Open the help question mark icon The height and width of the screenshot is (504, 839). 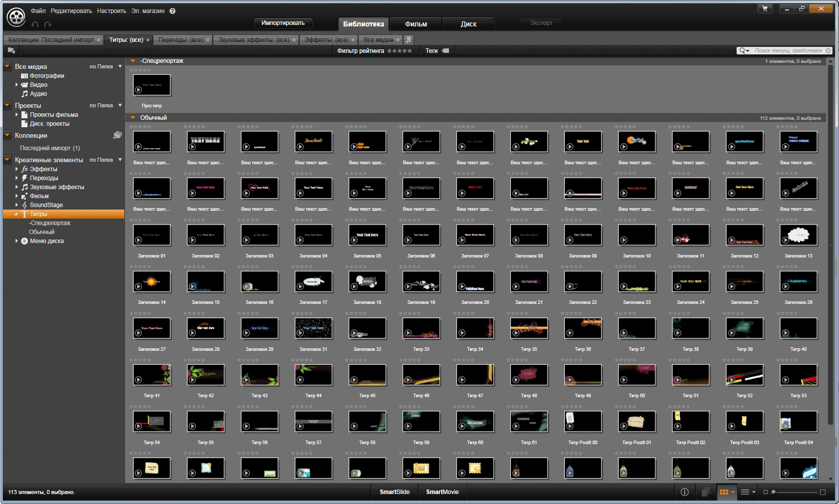(172, 11)
